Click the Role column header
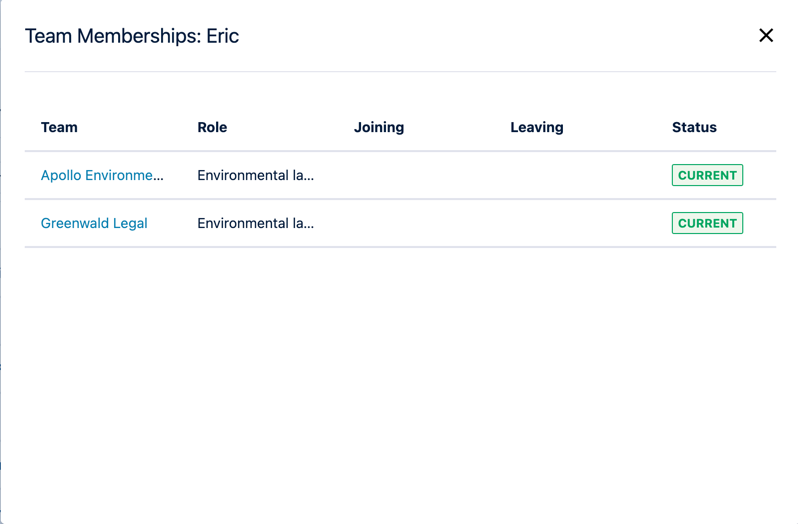This screenshot has height=524, width=798. [212, 127]
